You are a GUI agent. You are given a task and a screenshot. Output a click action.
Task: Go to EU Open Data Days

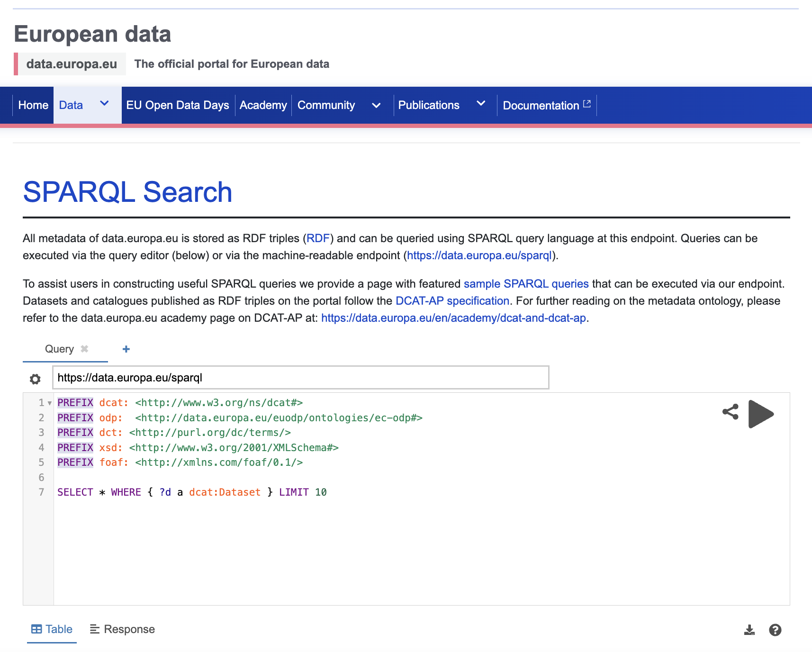[178, 105]
